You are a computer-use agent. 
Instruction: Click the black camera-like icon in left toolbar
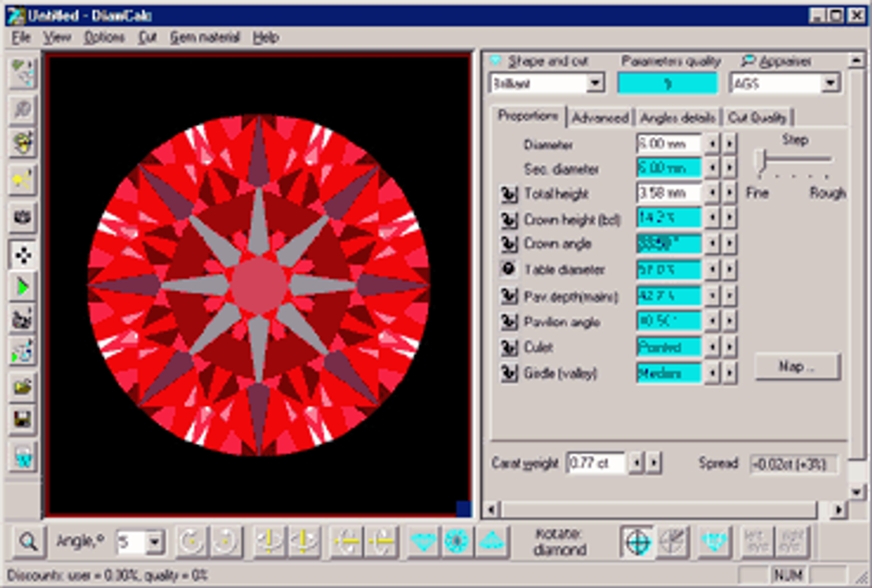click(x=22, y=216)
